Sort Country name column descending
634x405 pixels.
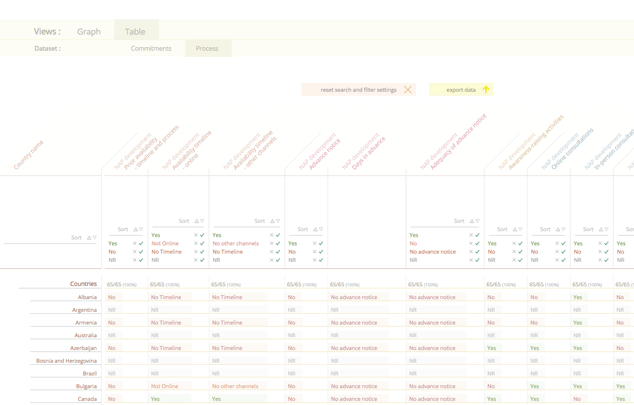tap(95, 238)
